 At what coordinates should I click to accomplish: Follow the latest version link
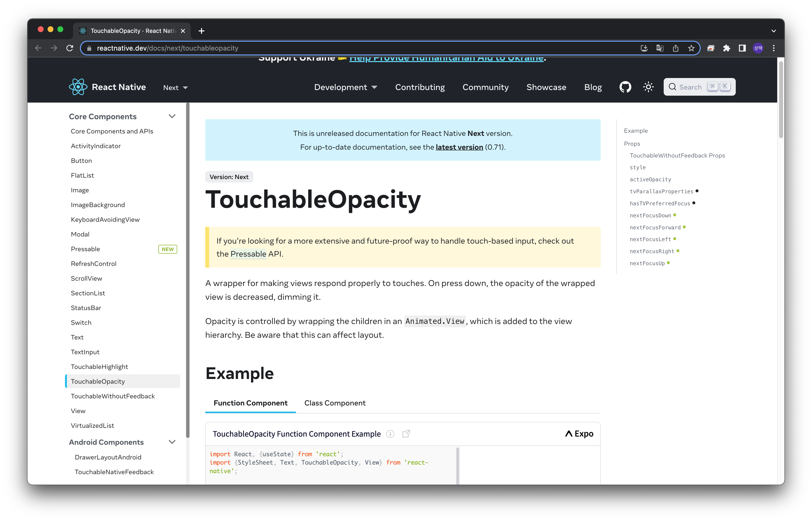pos(459,147)
